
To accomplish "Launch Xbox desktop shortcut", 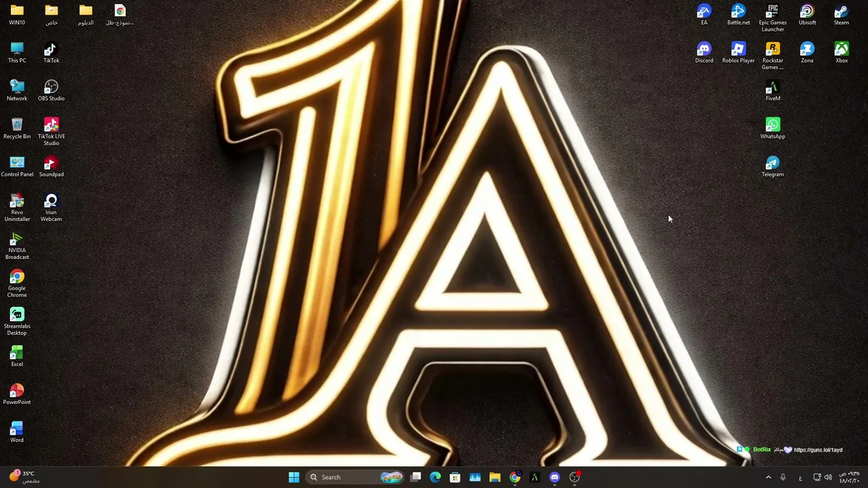I will tap(841, 53).
